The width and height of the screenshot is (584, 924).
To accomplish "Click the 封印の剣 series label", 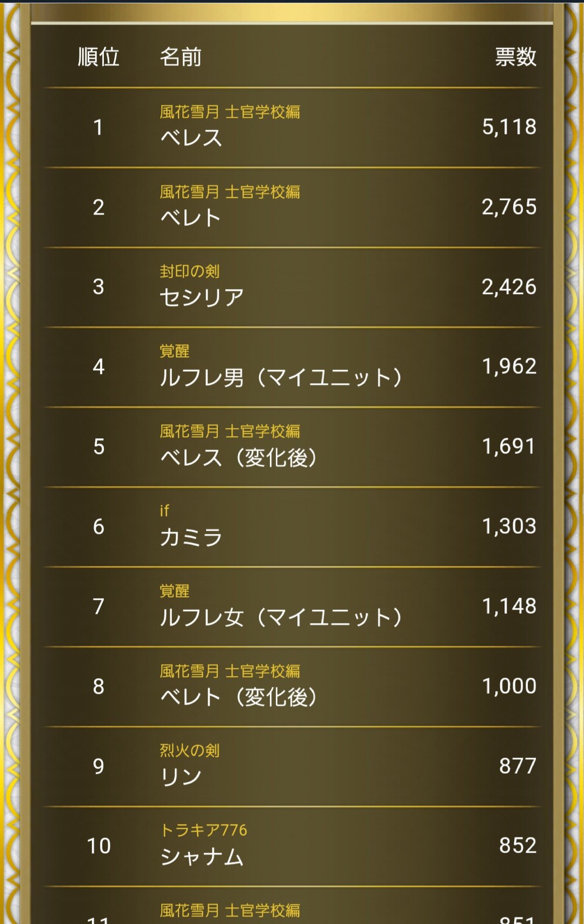I will pyautogui.click(x=189, y=271).
